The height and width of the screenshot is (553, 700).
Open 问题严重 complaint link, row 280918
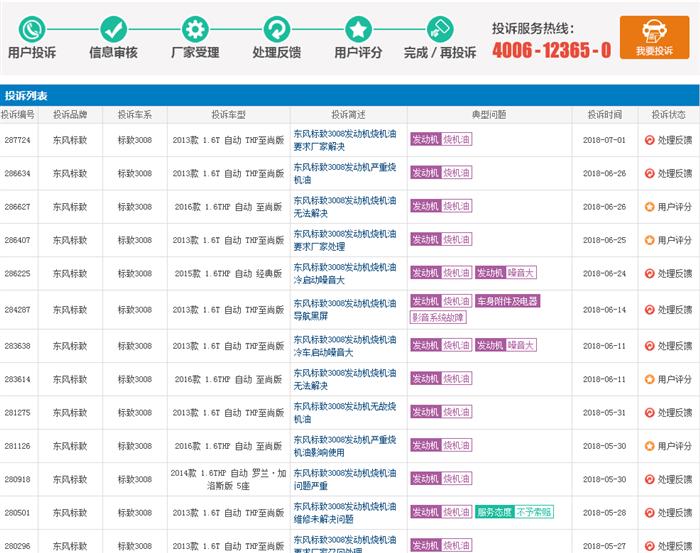pyautogui.click(x=345, y=479)
